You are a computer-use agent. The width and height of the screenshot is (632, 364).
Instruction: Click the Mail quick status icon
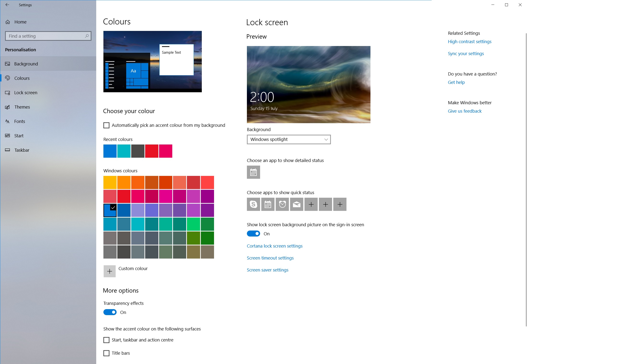[297, 204]
